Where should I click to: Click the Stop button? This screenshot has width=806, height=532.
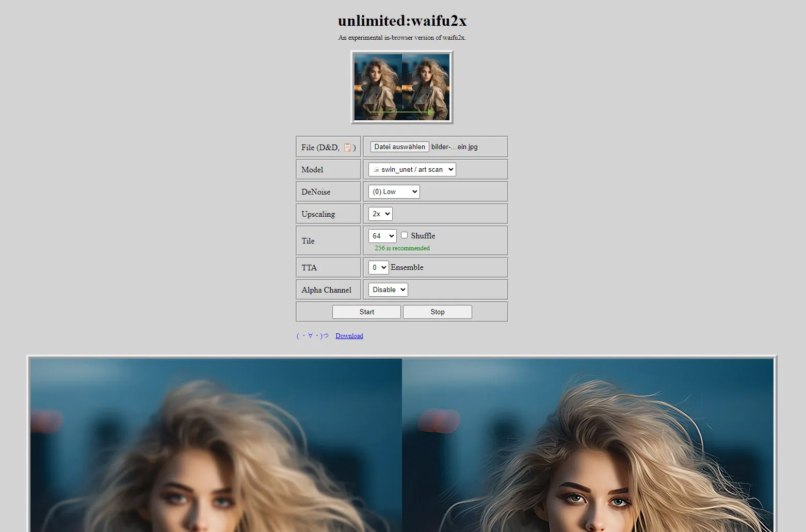[437, 312]
